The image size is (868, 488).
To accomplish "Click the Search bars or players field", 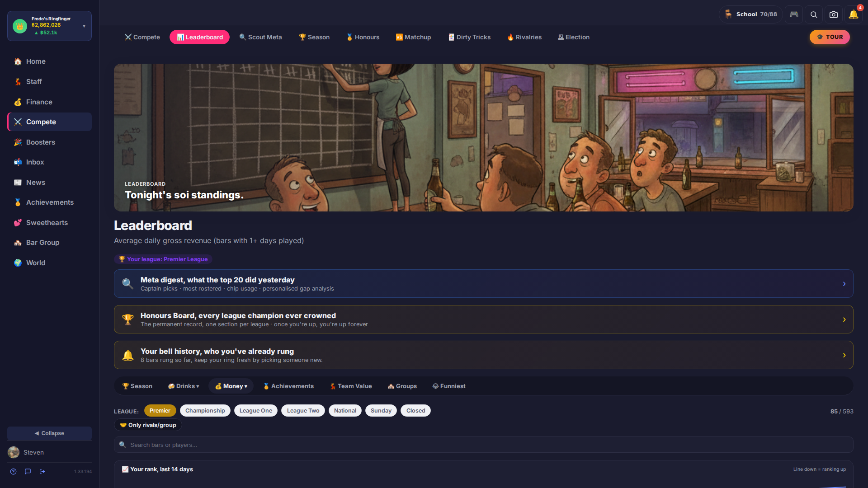I will pos(484,445).
